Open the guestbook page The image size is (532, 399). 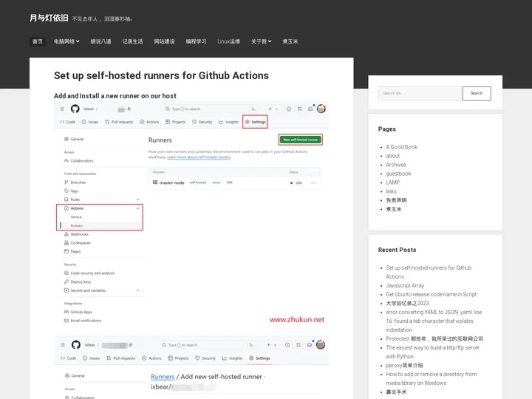coord(398,174)
